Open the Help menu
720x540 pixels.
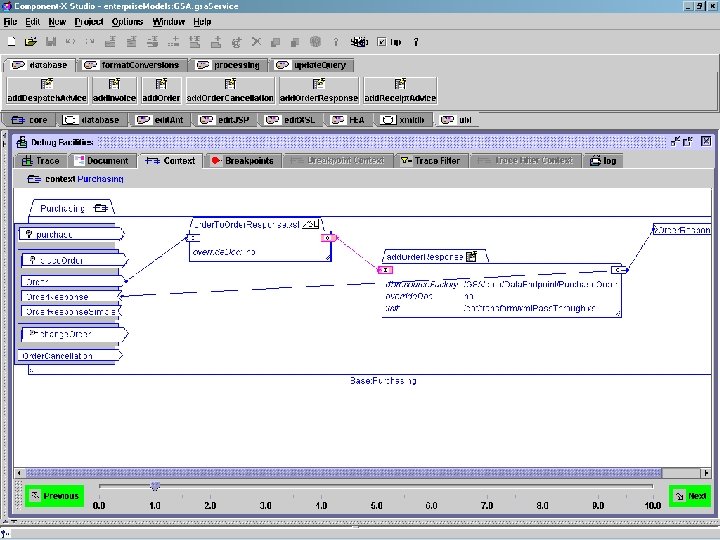tap(202, 22)
